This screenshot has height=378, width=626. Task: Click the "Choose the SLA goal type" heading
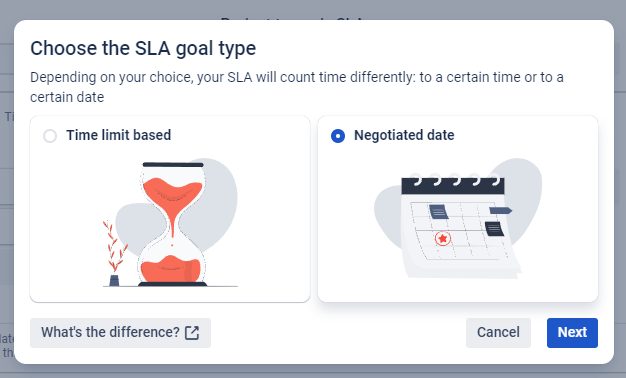[143, 48]
